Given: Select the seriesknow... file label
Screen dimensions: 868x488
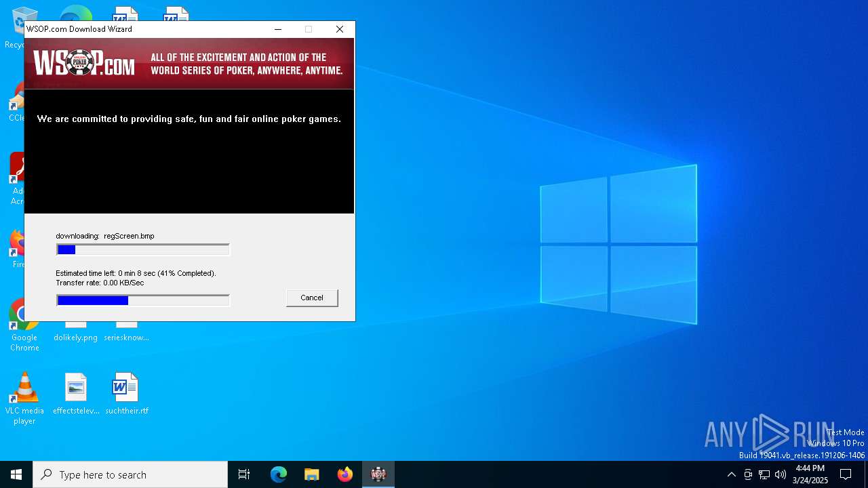Looking at the screenshot, I should pos(126,338).
